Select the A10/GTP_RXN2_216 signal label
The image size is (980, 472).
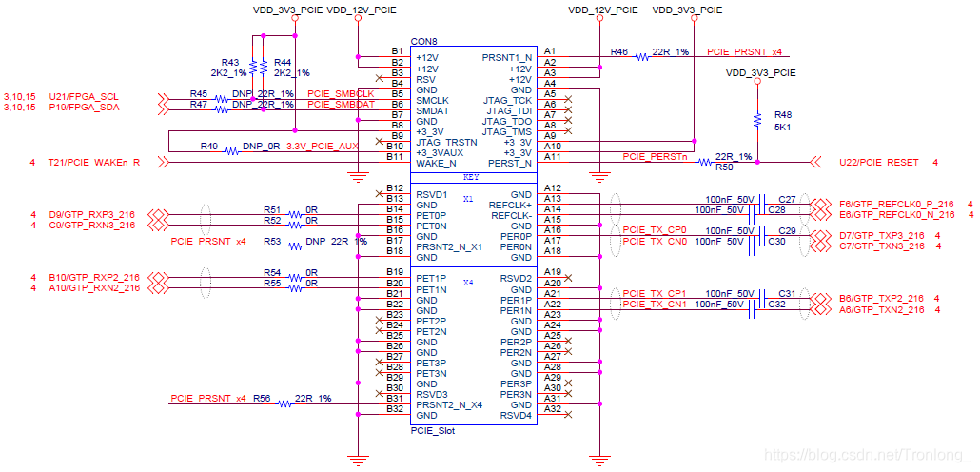[x=94, y=288]
